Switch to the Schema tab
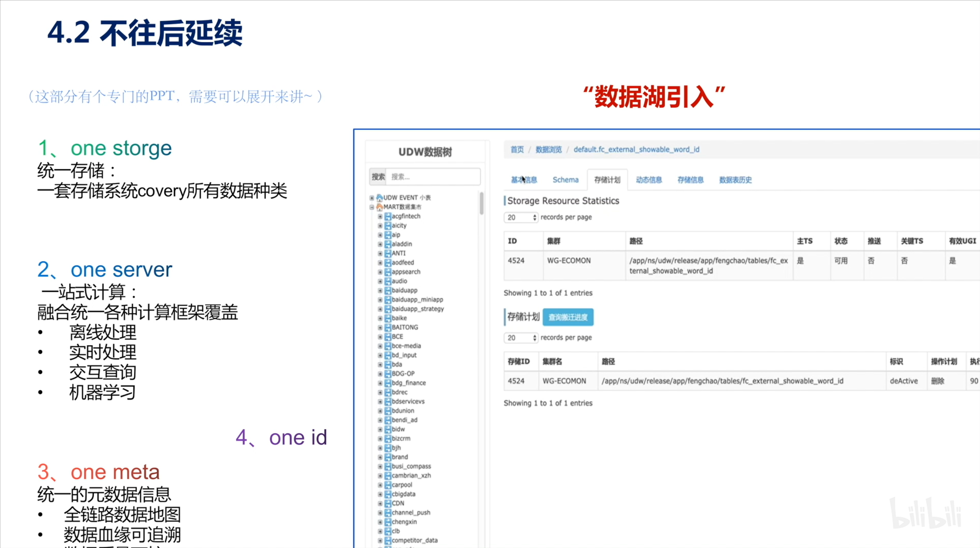 [x=565, y=180]
